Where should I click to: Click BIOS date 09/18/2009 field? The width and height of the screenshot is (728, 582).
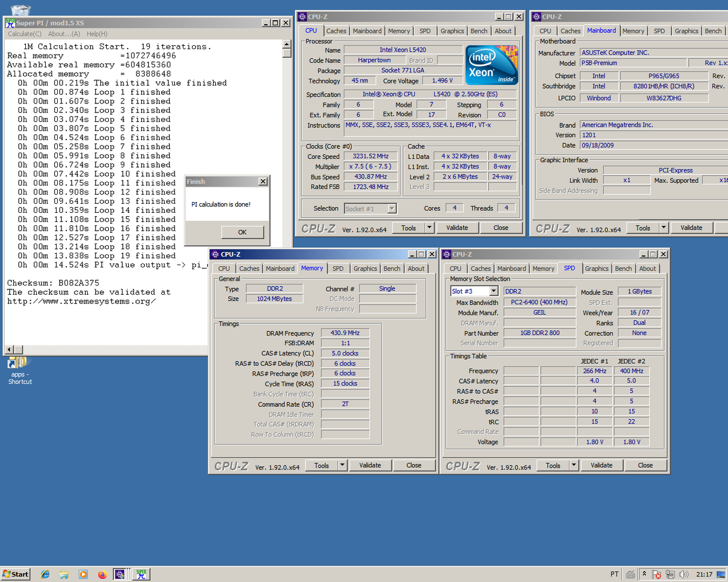(x=654, y=145)
